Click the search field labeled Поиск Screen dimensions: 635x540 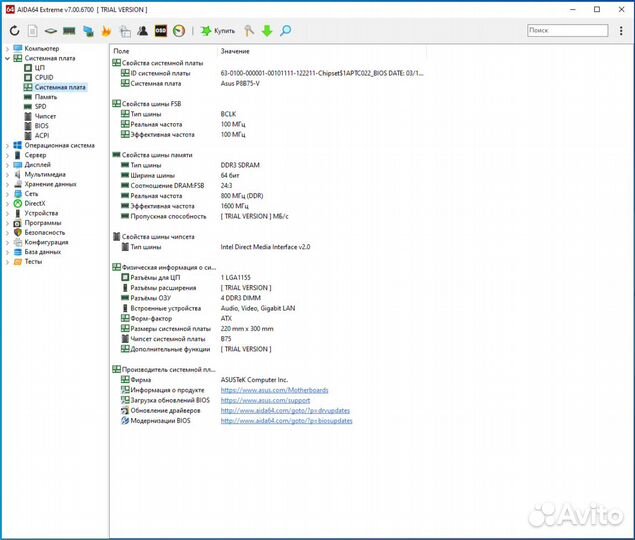[566, 31]
